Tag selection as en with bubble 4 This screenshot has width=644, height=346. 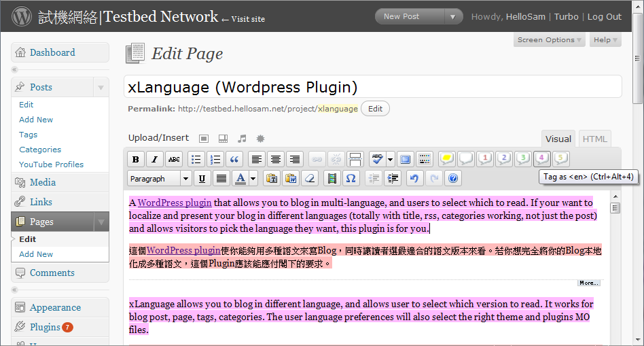(x=541, y=158)
